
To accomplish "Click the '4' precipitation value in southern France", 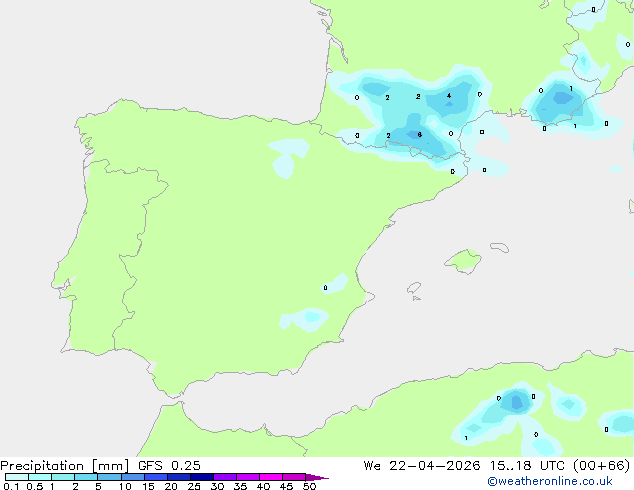I will coord(449,96).
